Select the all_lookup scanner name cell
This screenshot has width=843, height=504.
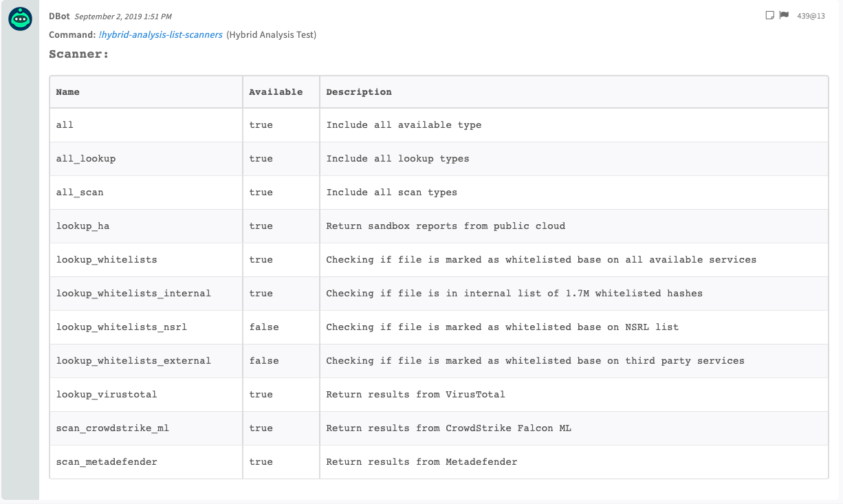[86, 159]
